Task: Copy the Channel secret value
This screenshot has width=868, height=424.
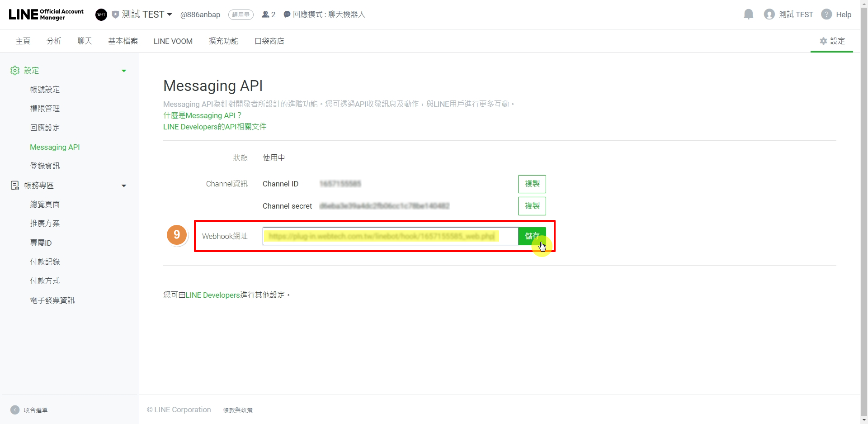Action: pos(532,206)
